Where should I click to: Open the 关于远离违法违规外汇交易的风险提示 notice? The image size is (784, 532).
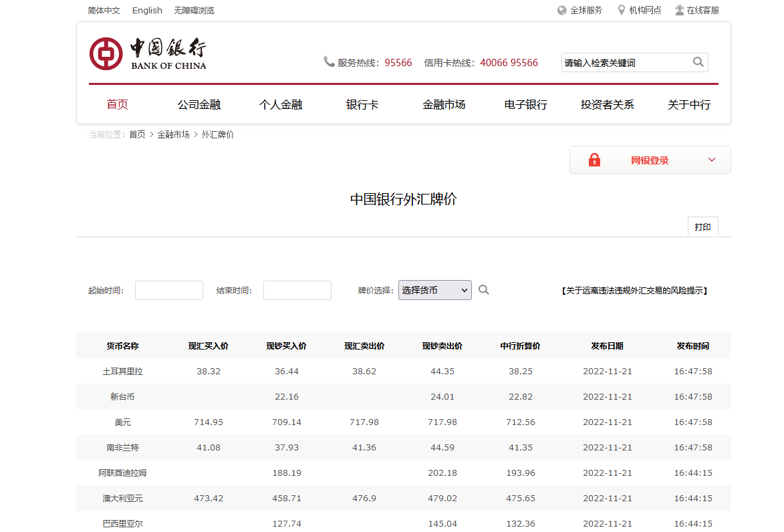click(x=634, y=291)
